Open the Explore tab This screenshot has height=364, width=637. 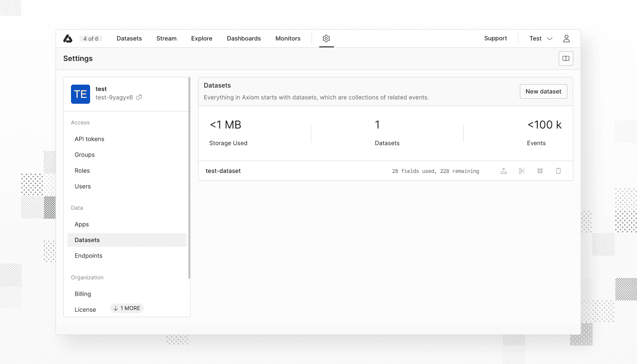coord(202,38)
